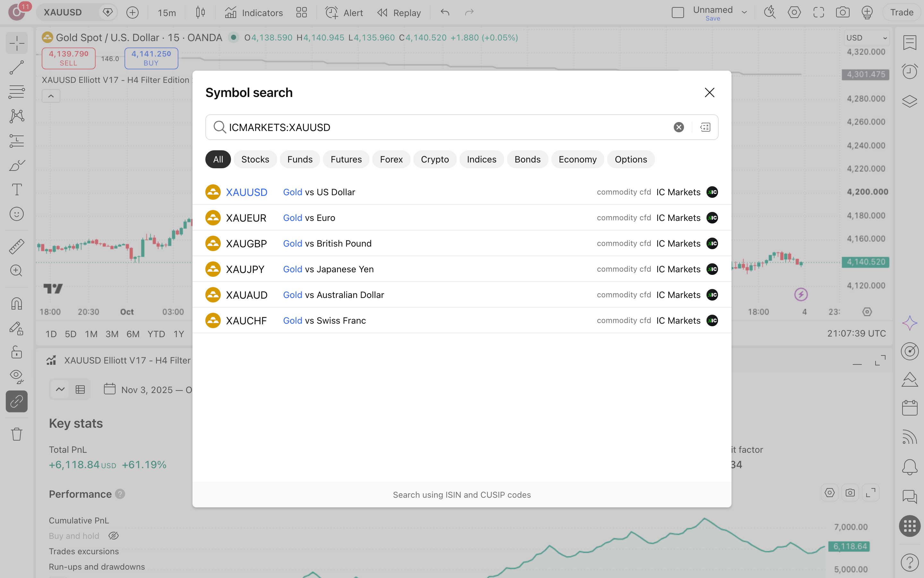Enter fullscreen mode
924x578 pixels.
(818, 13)
